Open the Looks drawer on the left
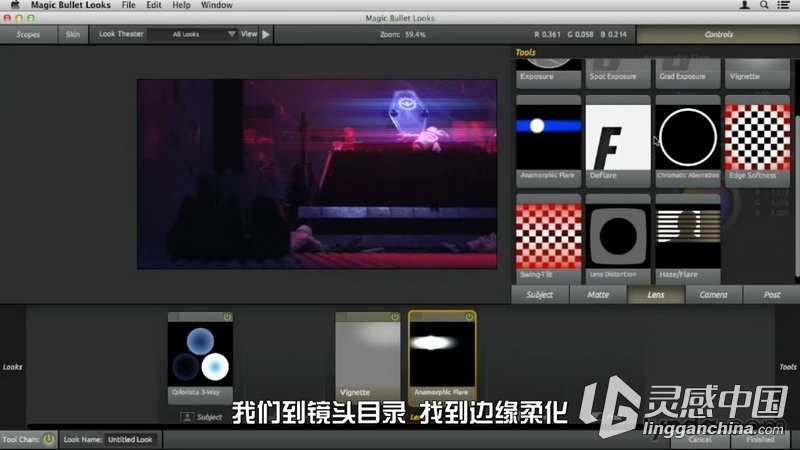 pyautogui.click(x=12, y=367)
